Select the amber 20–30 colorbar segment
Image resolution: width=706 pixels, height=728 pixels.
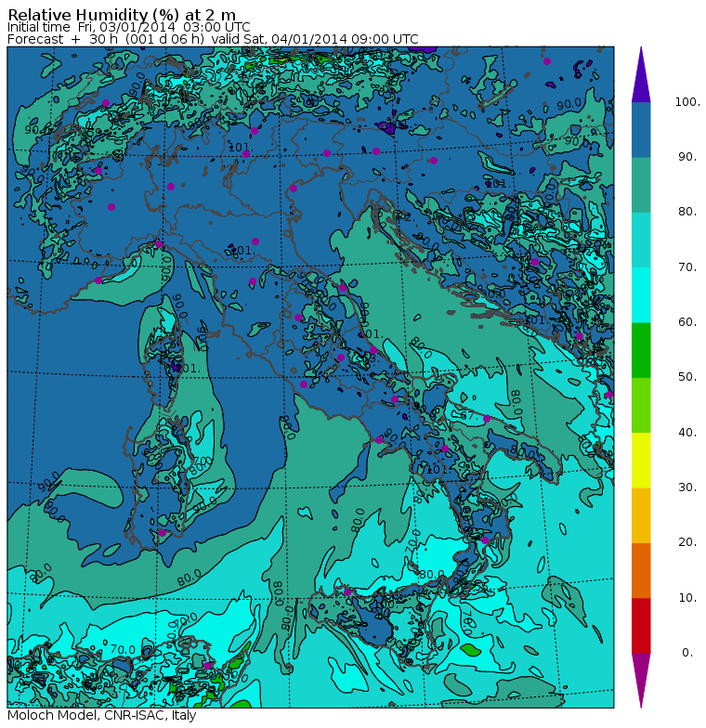[x=641, y=515]
